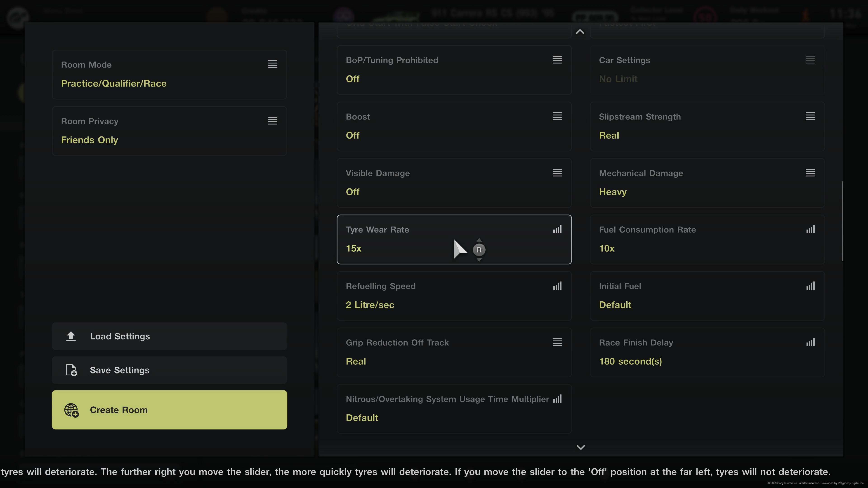
Task: Click the upload icon beside Load Settings
Action: pyautogui.click(x=71, y=336)
